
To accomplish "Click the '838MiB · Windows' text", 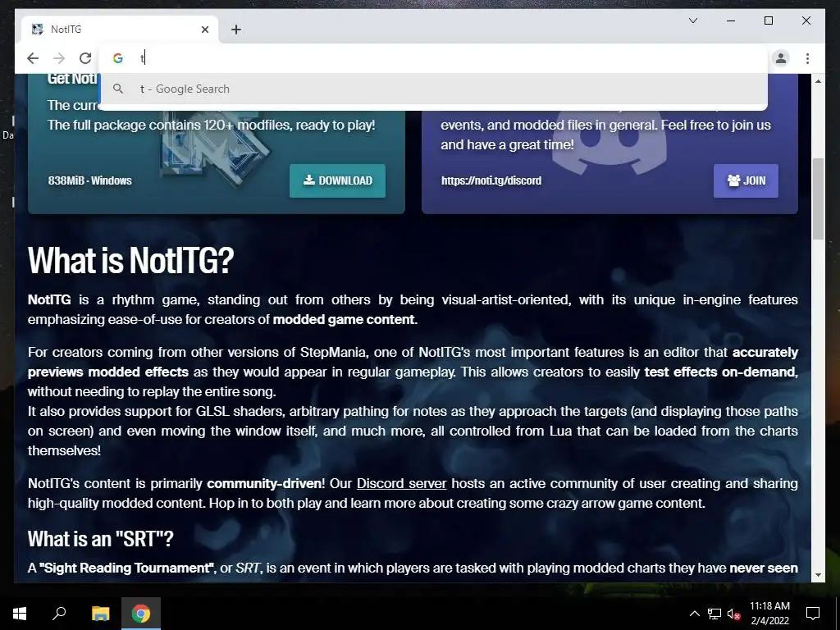I will coord(89,180).
